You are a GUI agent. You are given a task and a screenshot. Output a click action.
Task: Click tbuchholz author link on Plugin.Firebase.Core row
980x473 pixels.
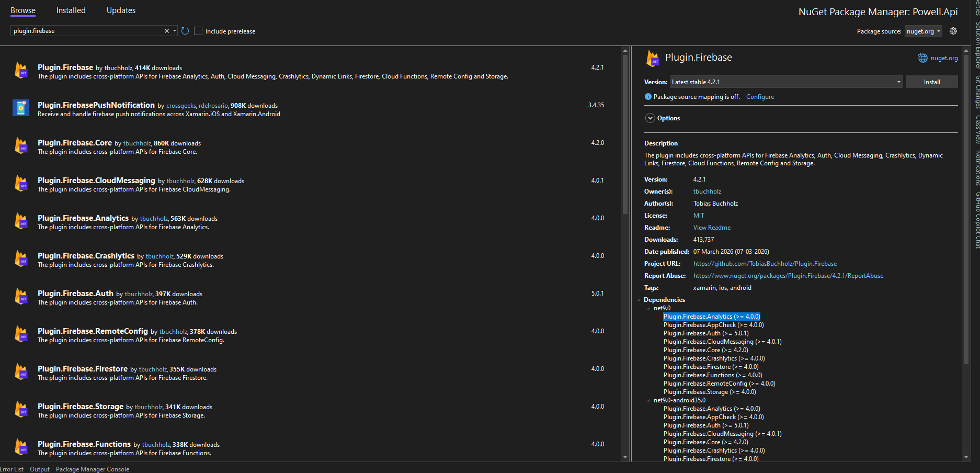click(x=137, y=143)
